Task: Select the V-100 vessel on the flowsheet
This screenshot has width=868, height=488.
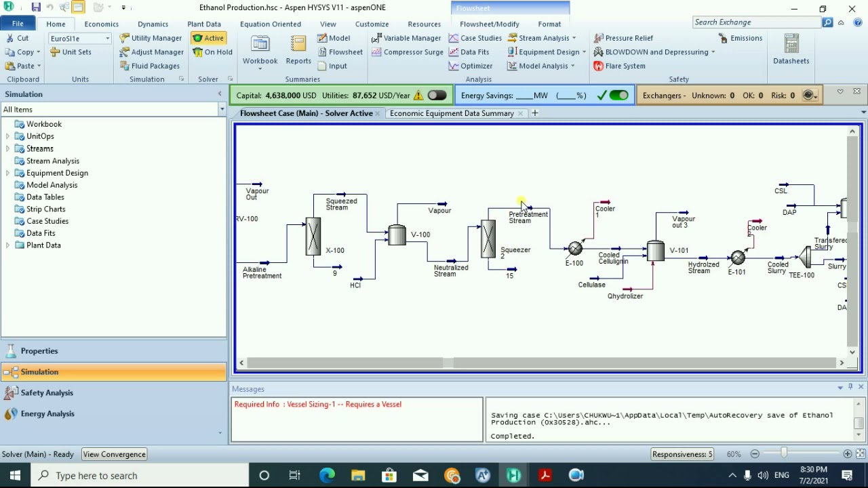Action: point(397,235)
